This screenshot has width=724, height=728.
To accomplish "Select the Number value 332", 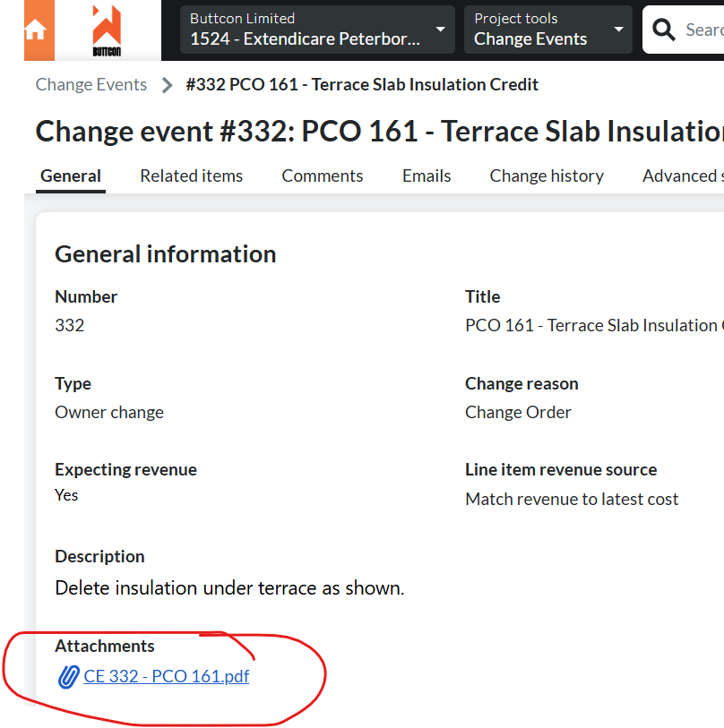I will (x=70, y=325).
